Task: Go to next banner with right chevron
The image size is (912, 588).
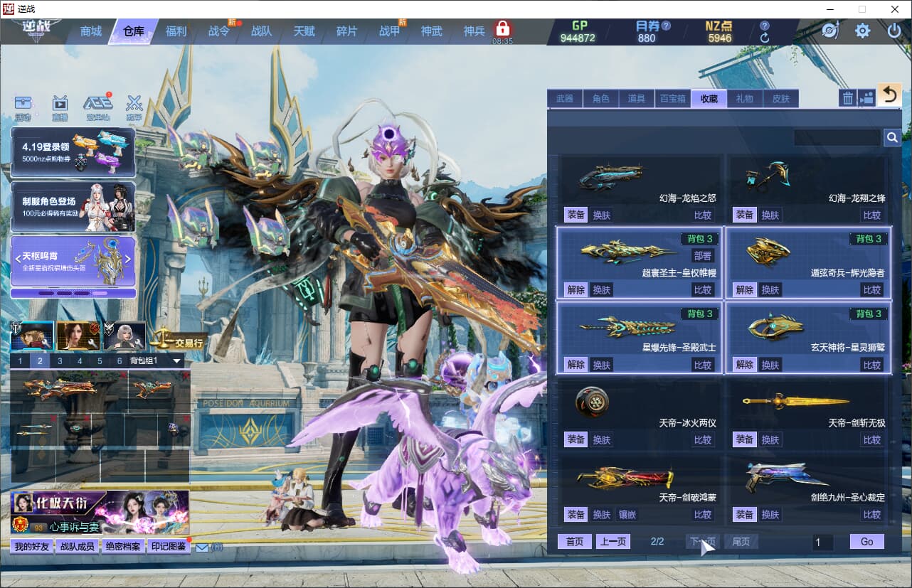Action: click(x=128, y=259)
